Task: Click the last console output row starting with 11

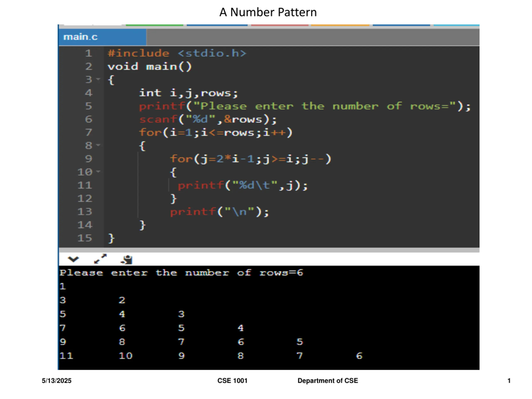Action: pyautogui.click(x=211, y=356)
